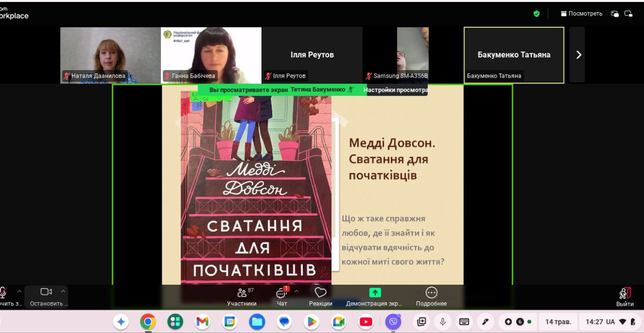The height and width of the screenshot is (333, 644).
Task: Open YouTube from the shelf
Action: [x=366, y=321]
